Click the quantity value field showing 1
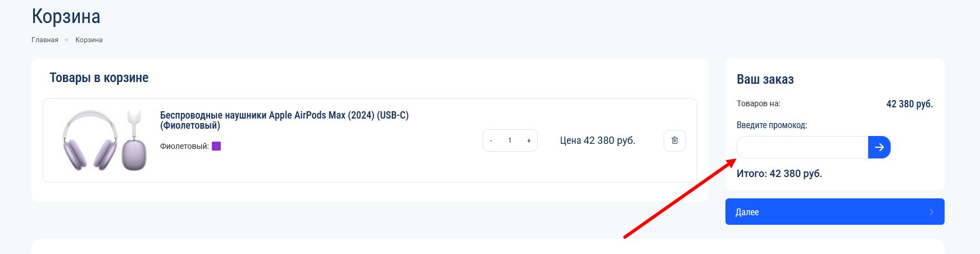Screen dimensions: 980x254 pyautogui.click(x=510, y=140)
